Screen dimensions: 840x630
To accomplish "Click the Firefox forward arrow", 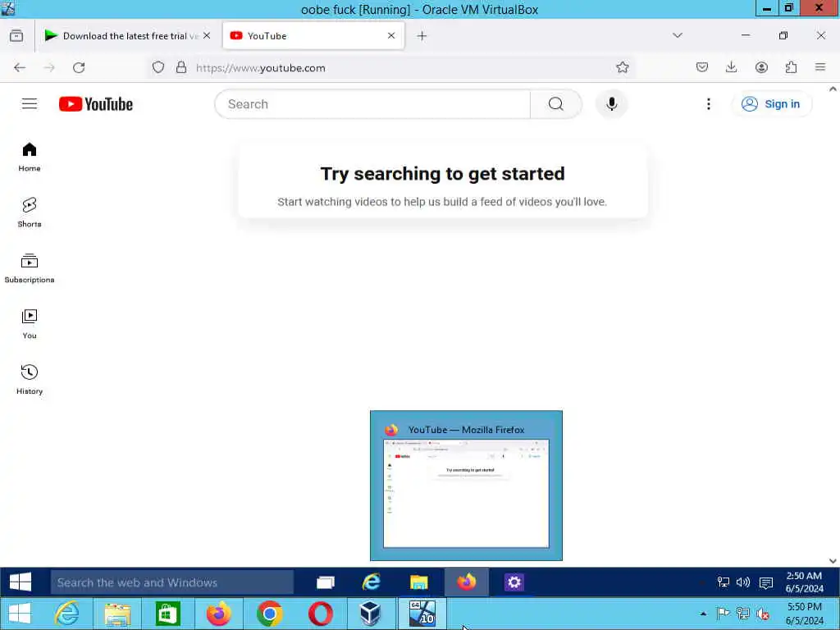I will [49, 67].
